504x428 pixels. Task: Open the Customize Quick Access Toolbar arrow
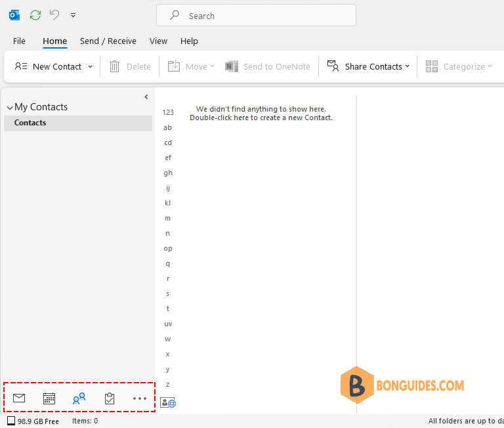point(73,15)
